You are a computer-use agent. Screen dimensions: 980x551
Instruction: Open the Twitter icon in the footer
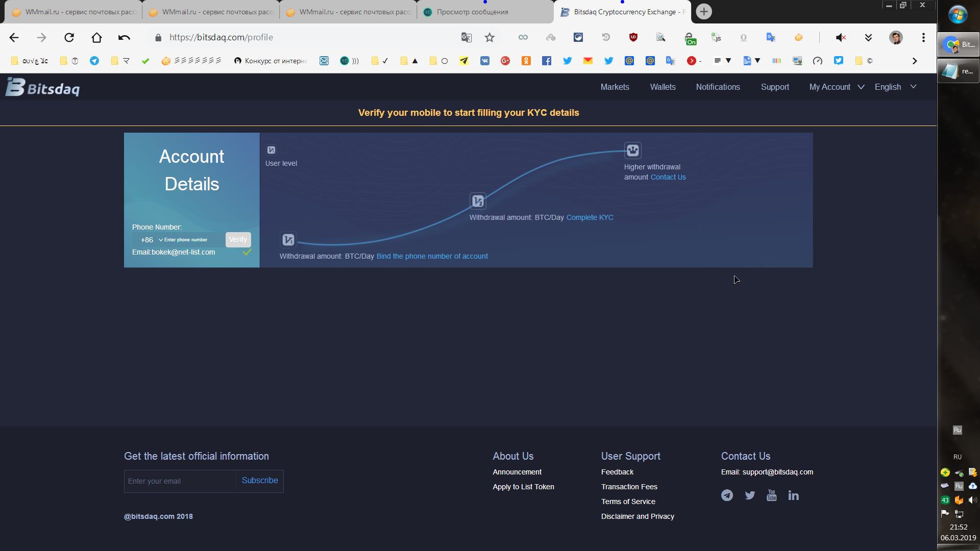pyautogui.click(x=749, y=495)
